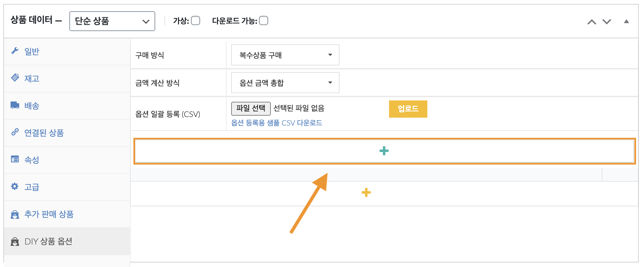Click the 파일 선택 file chooser
The width and height of the screenshot is (644, 267).
[x=251, y=108]
